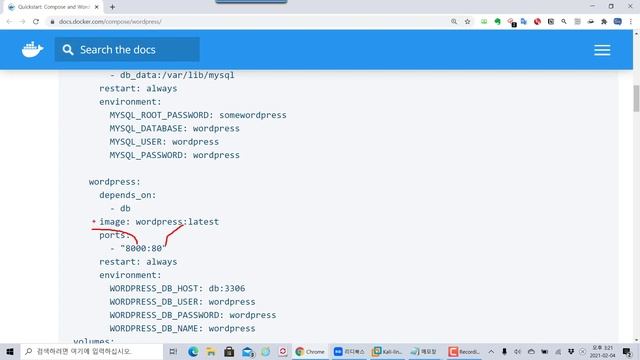This screenshot has height=360, width=640.
Task: Select the Quickstart Compose and WordPress tab
Action: coord(53,7)
